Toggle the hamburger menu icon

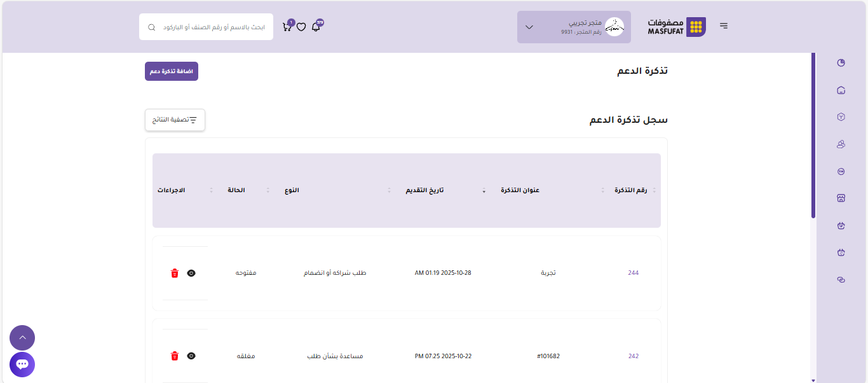tap(724, 26)
